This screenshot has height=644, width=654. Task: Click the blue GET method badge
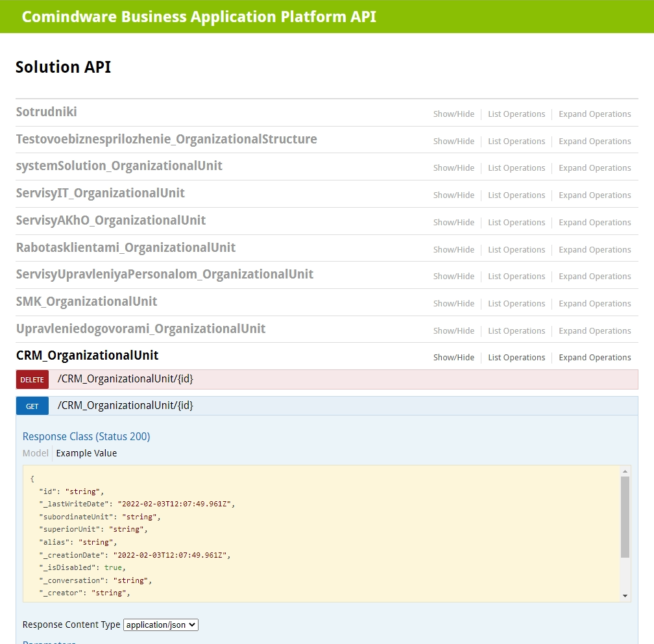(32, 406)
